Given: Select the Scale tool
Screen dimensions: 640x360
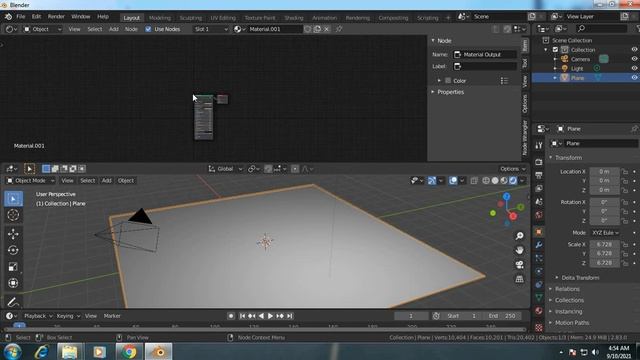Looking at the screenshot, I should coord(13,267).
